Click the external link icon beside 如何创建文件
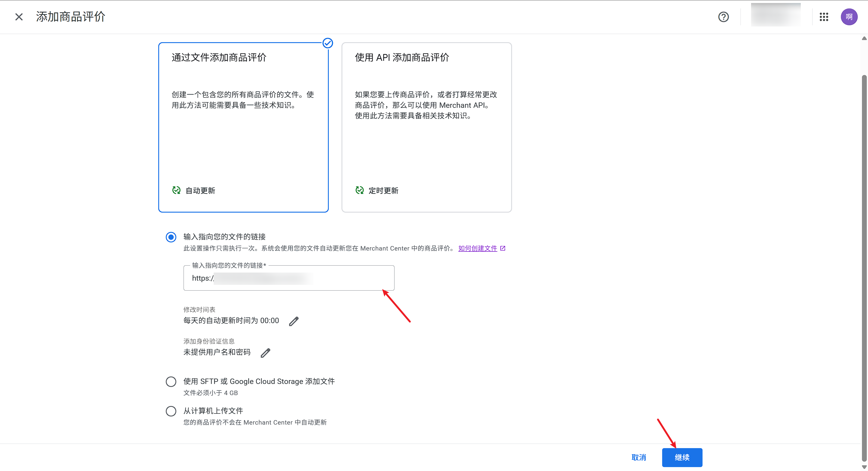868x471 pixels. [502, 248]
